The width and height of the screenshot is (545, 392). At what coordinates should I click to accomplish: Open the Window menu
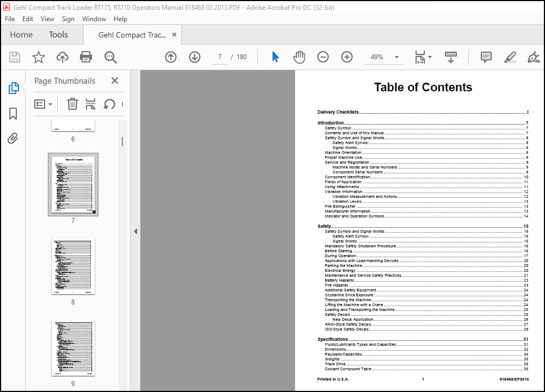coord(94,19)
